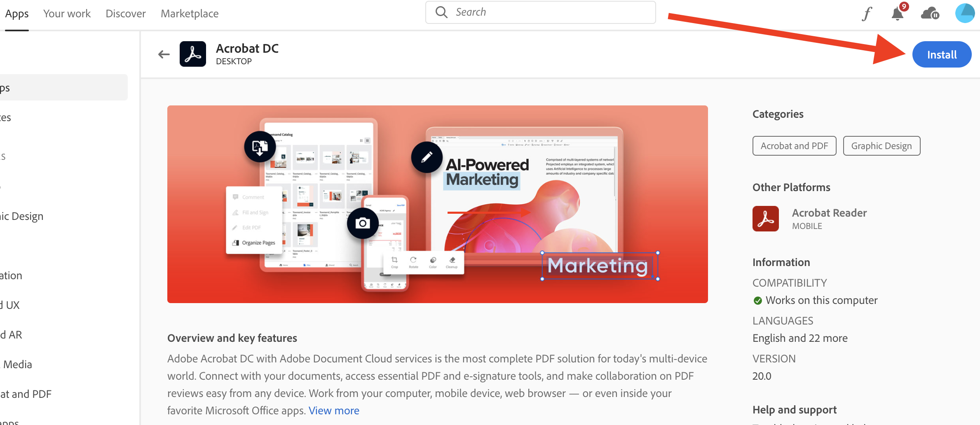
Task: Open the Your work tab
Action: point(67,14)
